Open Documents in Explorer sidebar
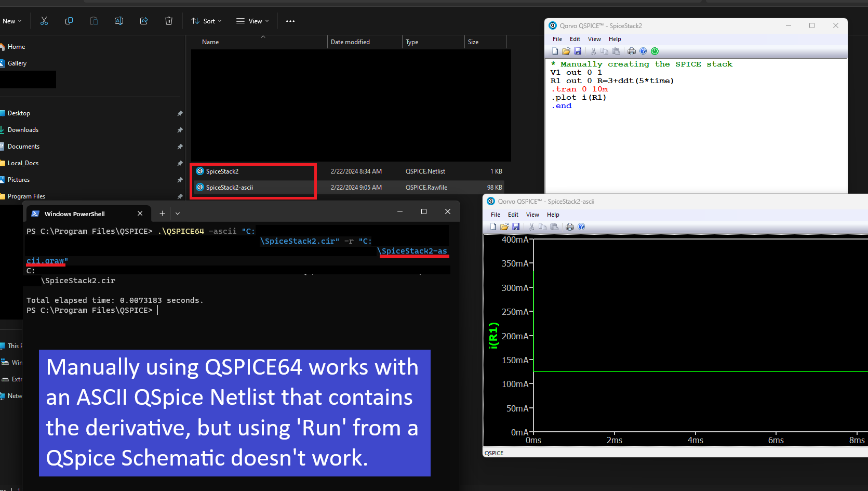Viewport: 868px width, 491px height. click(23, 147)
